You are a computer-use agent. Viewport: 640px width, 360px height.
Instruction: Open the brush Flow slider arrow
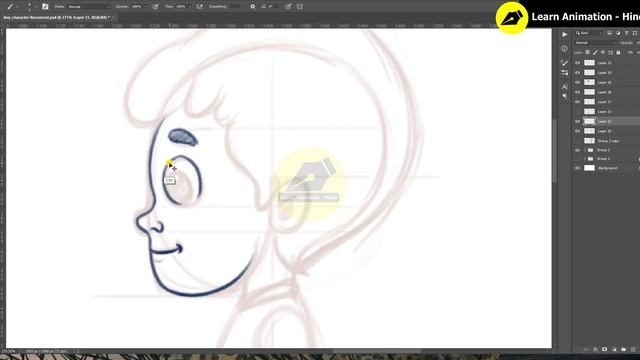[x=190, y=7]
